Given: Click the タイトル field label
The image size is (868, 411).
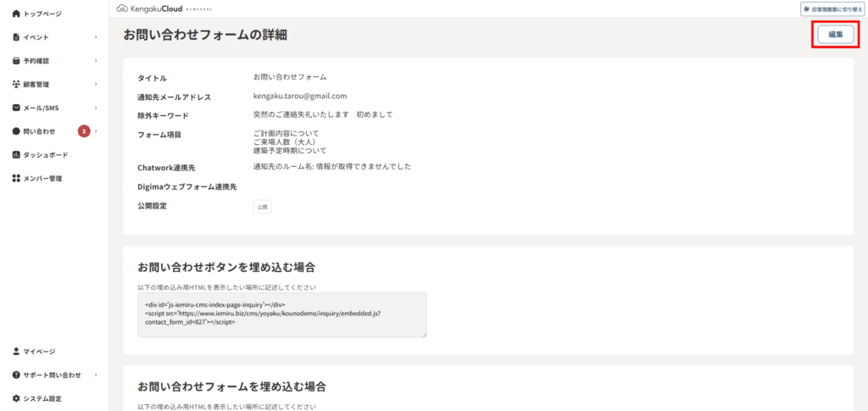Looking at the screenshot, I should 153,79.
